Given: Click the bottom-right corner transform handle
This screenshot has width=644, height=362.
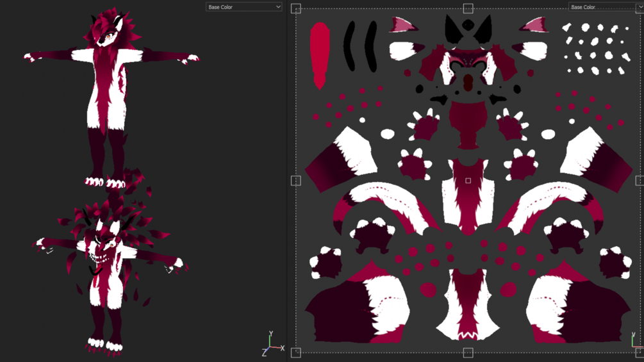Looking at the screenshot, I should [x=640, y=352].
